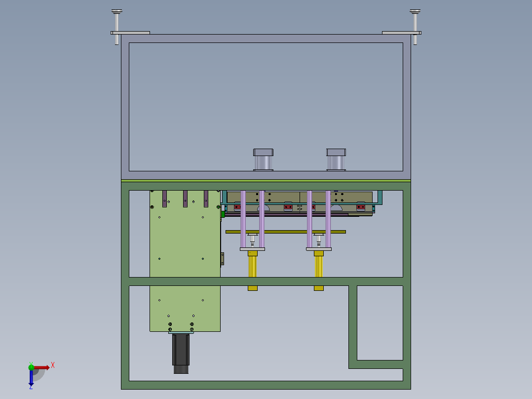The width and height of the screenshot is (532, 399).
Task: Select the rightmost purple guide rod
Action: [x=328, y=219]
